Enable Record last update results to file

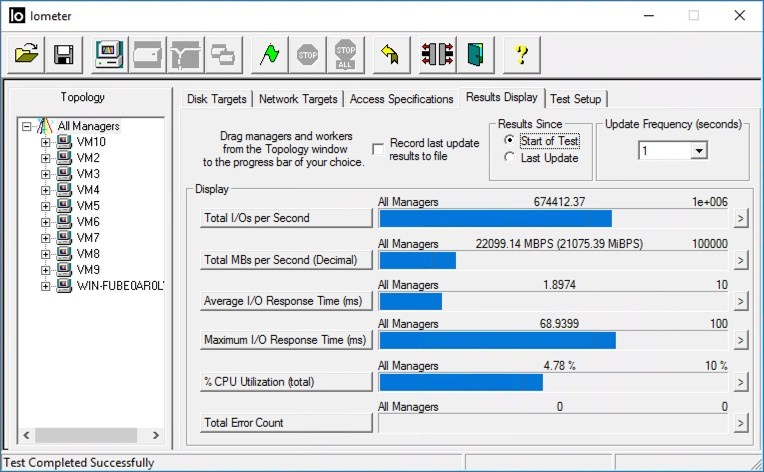(378, 149)
